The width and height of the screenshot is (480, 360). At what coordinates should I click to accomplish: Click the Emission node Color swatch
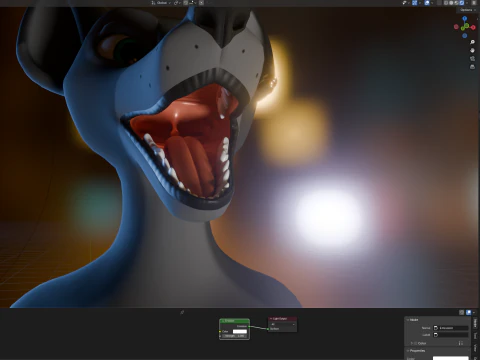(240, 331)
